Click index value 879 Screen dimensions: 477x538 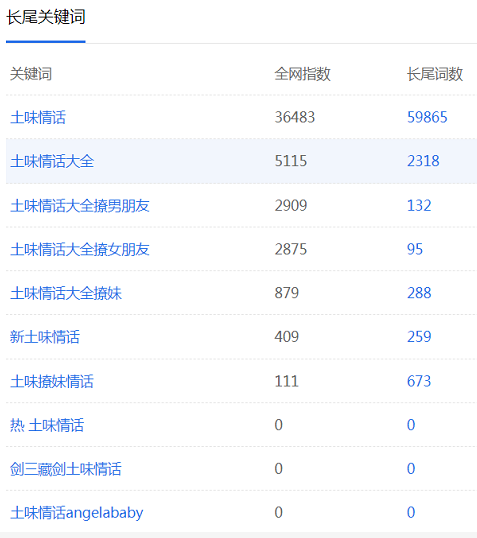287,293
